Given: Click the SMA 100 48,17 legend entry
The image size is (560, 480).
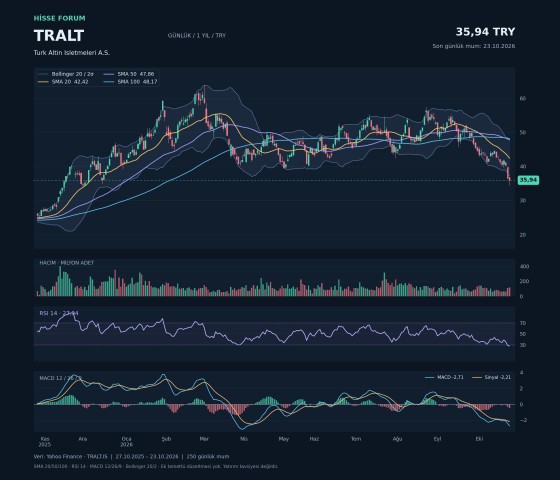Looking at the screenshot, I should click(x=130, y=82).
